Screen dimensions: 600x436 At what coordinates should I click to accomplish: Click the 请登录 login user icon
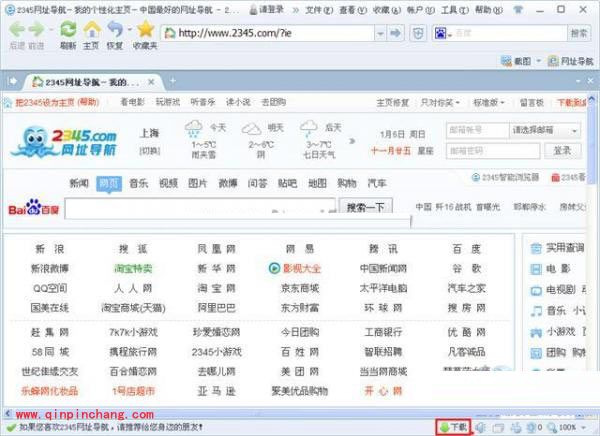point(253,10)
